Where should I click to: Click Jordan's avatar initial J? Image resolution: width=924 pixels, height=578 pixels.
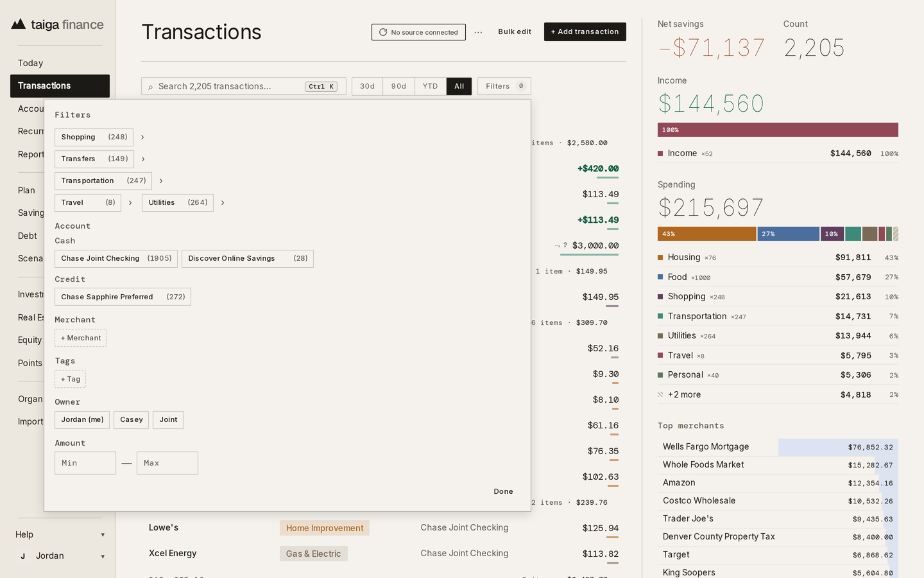tap(23, 556)
